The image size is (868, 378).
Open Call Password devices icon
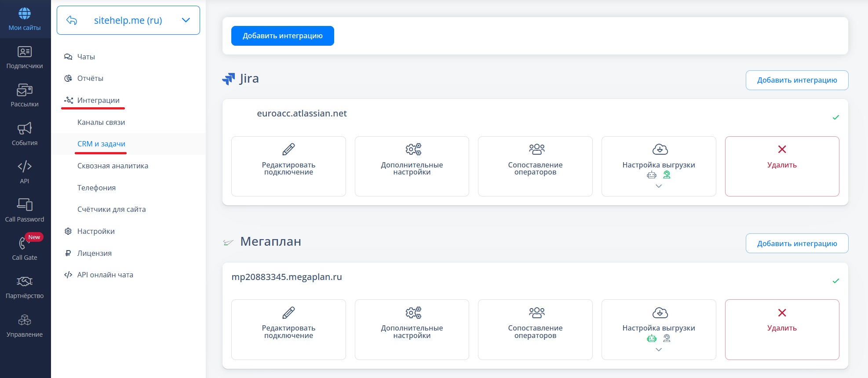point(25,205)
